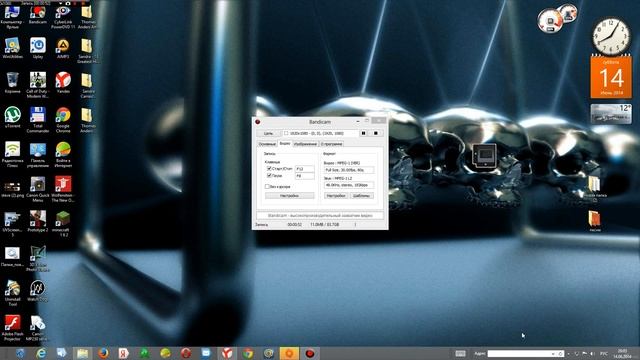Open the uTorrent desktop icon
This screenshot has width=640, height=360.
(x=12, y=117)
